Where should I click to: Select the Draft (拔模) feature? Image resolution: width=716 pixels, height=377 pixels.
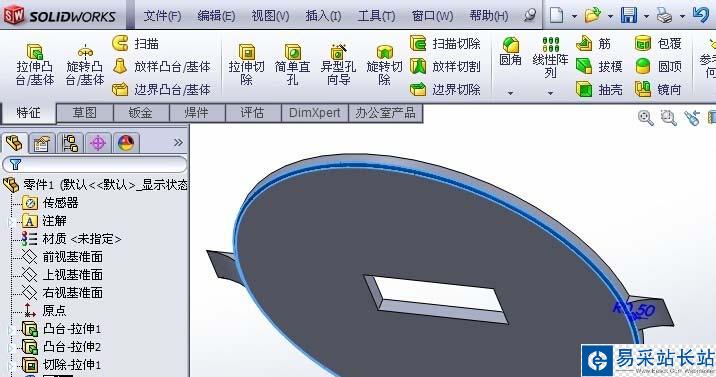(x=599, y=67)
